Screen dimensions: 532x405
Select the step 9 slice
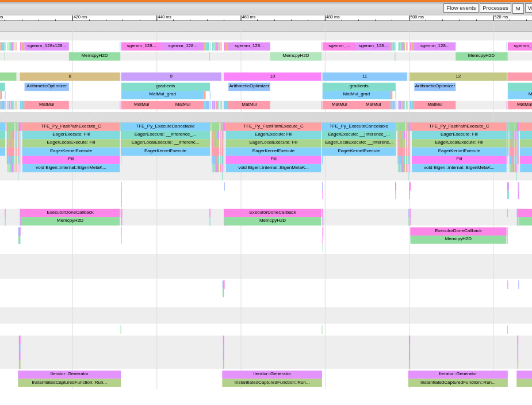(x=171, y=76)
